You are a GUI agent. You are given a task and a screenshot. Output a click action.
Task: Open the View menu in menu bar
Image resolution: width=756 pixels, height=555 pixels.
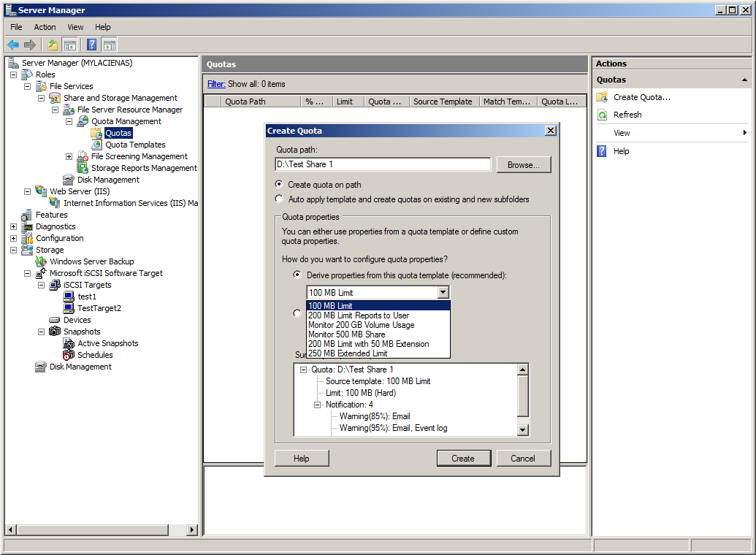click(75, 27)
